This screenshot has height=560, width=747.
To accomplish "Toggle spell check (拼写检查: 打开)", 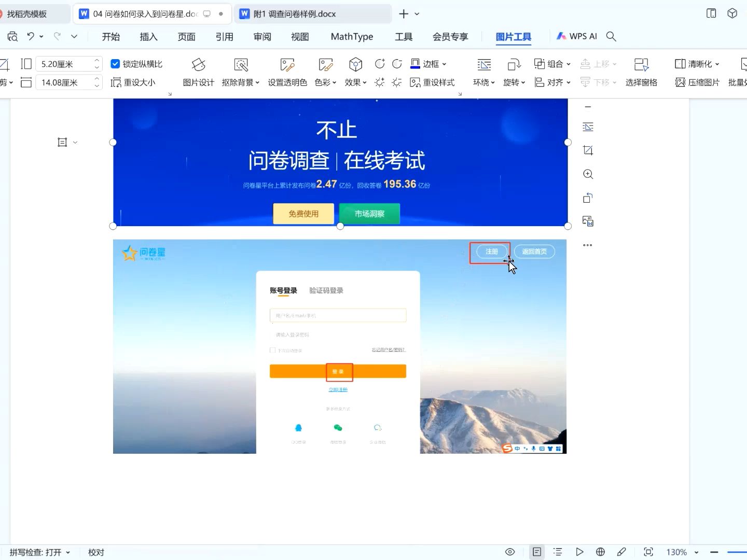I will tap(40, 552).
